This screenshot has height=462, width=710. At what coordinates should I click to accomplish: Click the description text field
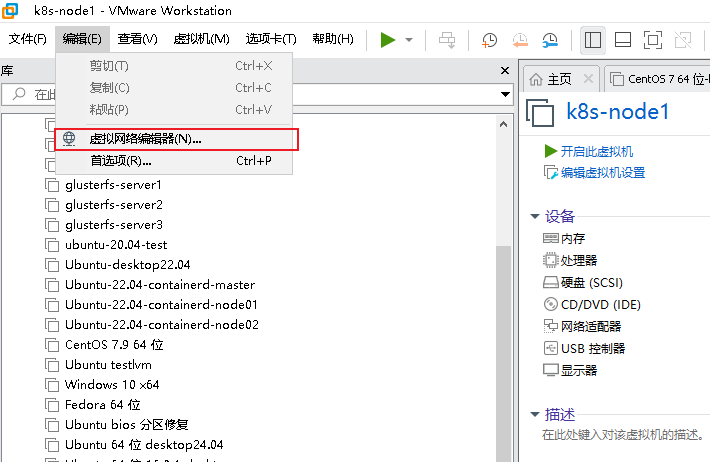coord(624,435)
